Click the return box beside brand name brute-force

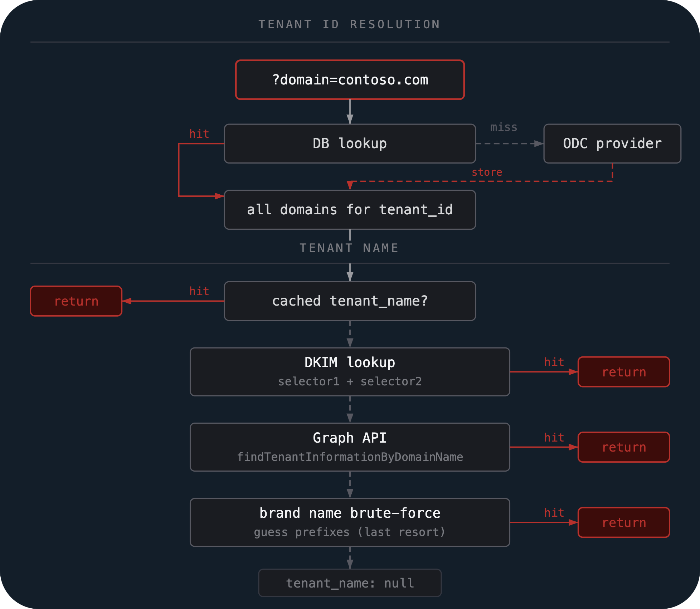click(624, 522)
